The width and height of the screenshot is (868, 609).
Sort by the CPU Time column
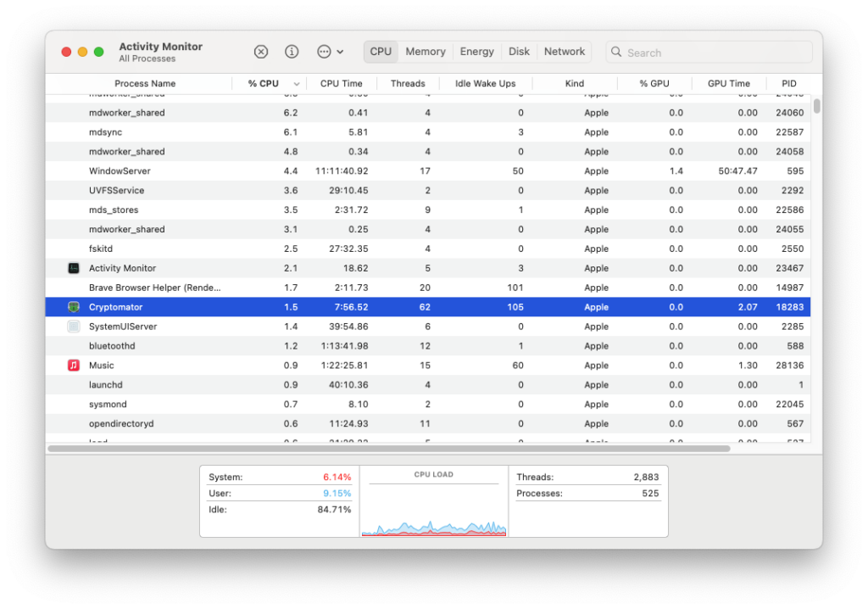341,84
